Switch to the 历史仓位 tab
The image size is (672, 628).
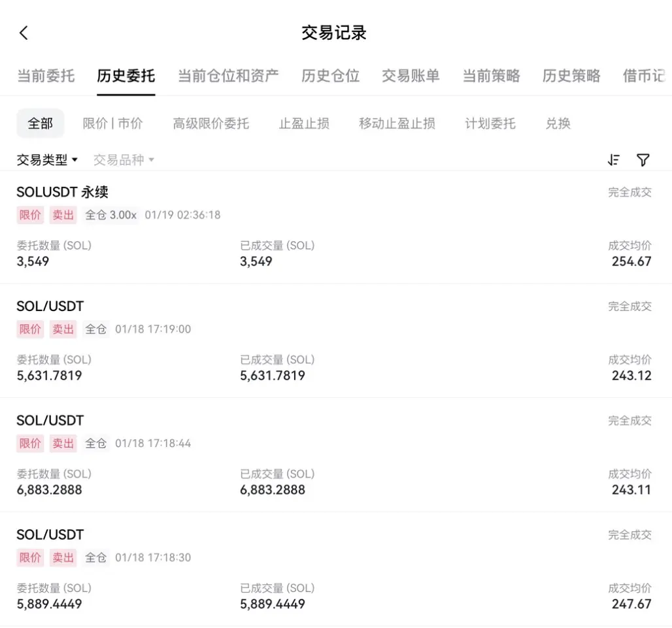(330, 76)
